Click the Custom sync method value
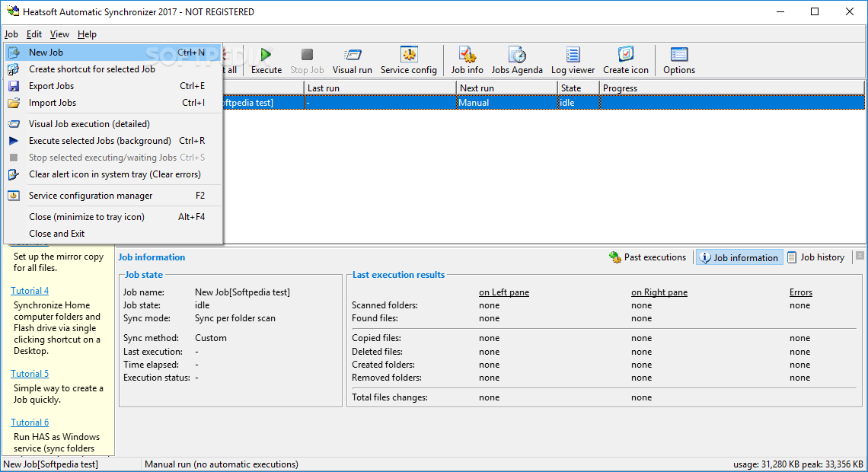 coord(210,338)
